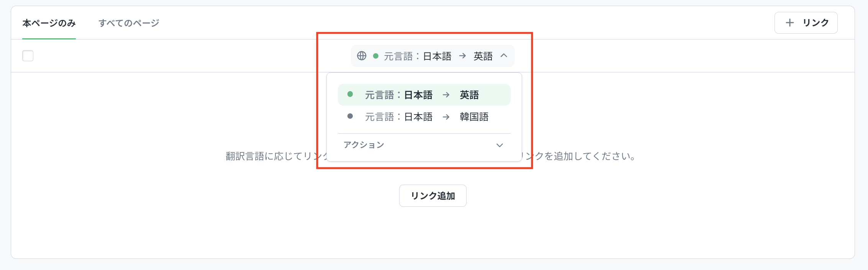This screenshot has height=270, width=868.
Task: Collapse the language selector with the up chevron
Action: click(x=504, y=56)
